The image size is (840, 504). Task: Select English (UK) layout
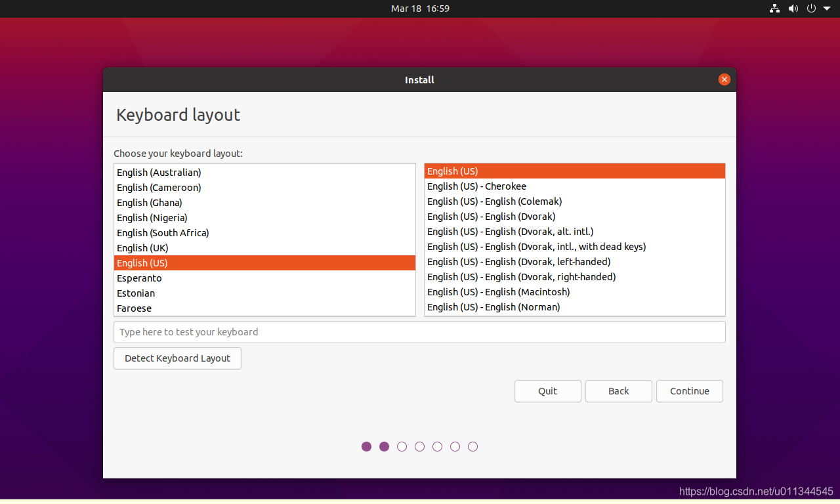(x=264, y=248)
